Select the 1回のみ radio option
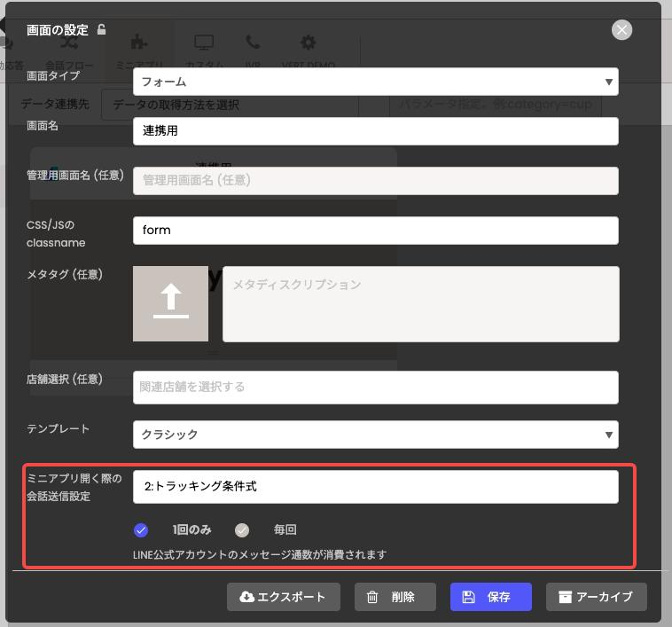Image resolution: width=672 pixels, height=627 pixels. pos(141,530)
